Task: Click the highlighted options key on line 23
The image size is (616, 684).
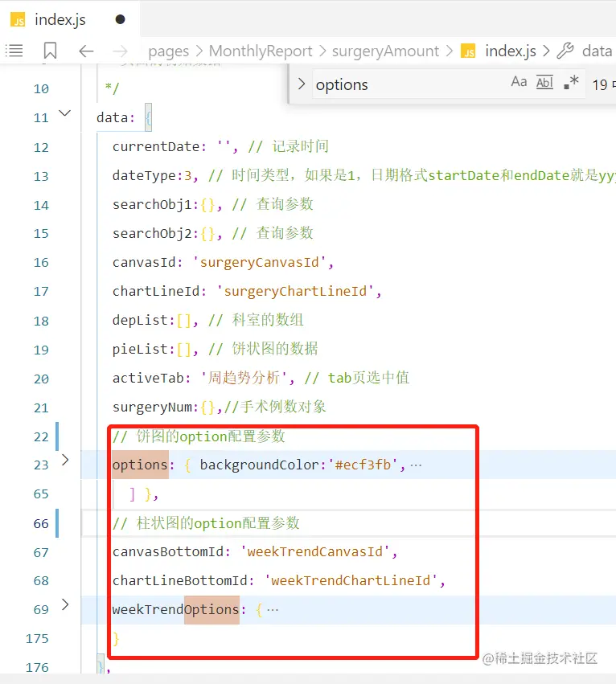Action: pyautogui.click(x=140, y=465)
